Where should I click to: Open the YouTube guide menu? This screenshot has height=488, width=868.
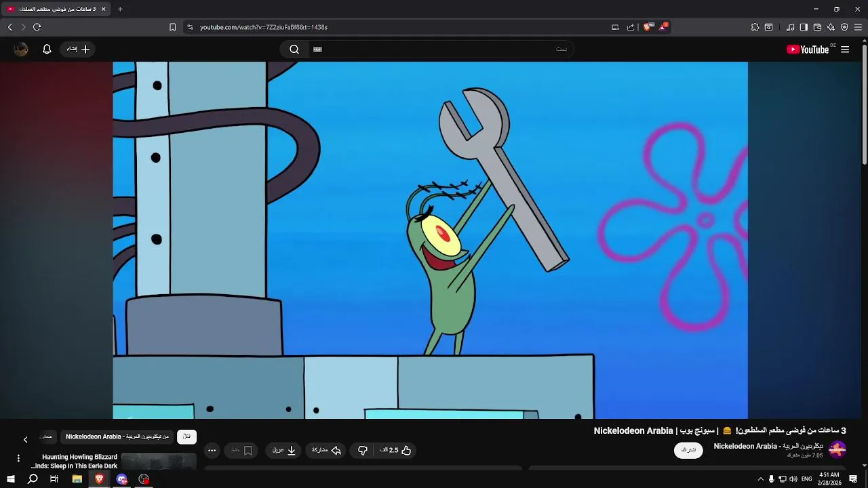click(845, 49)
